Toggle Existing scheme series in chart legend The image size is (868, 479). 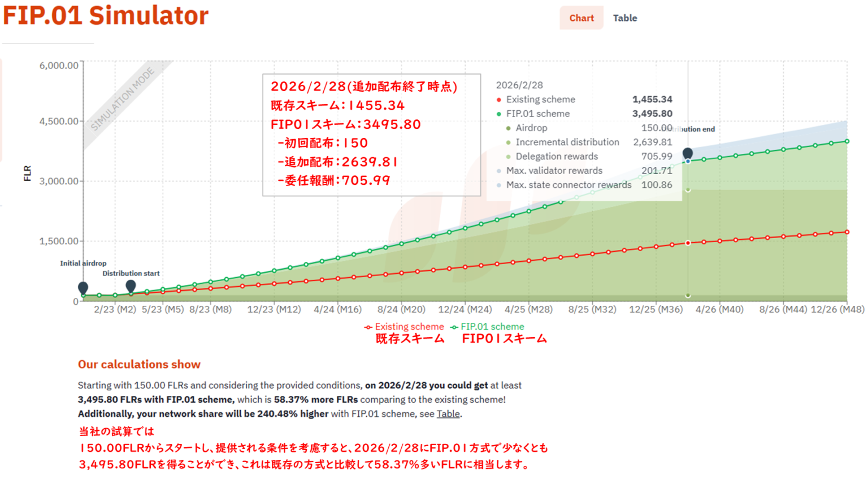[x=404, y=327]
